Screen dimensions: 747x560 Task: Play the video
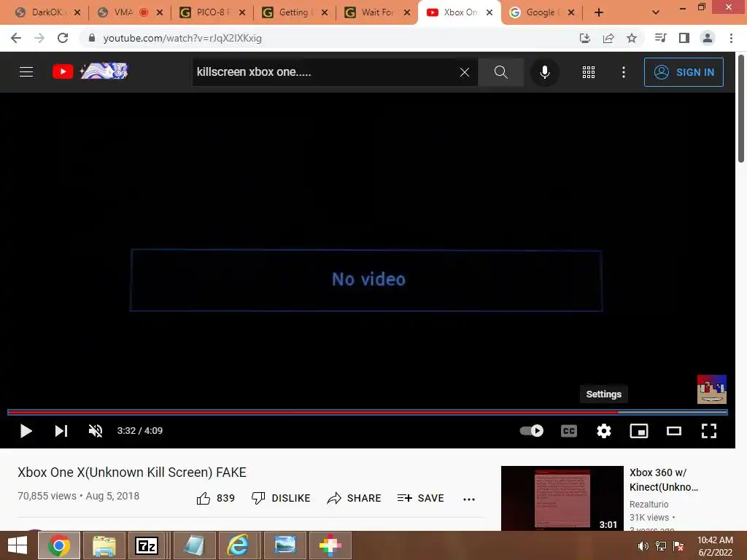(x=26, y=431)
